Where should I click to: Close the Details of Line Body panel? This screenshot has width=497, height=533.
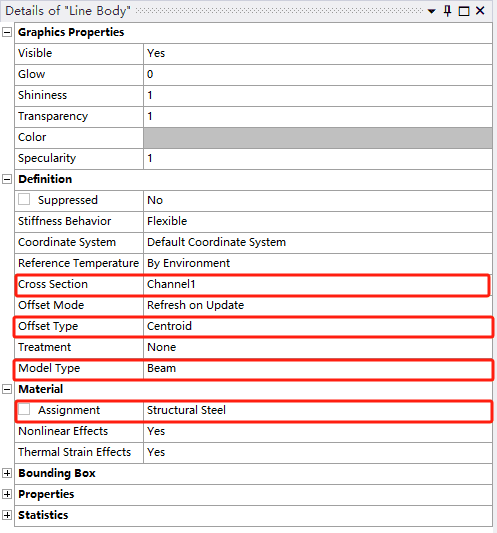[480, 11]
